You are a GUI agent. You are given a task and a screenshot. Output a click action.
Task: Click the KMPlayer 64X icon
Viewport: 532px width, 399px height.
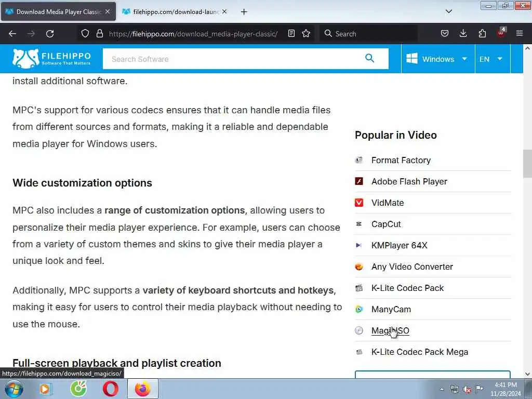tap(359, 245)
